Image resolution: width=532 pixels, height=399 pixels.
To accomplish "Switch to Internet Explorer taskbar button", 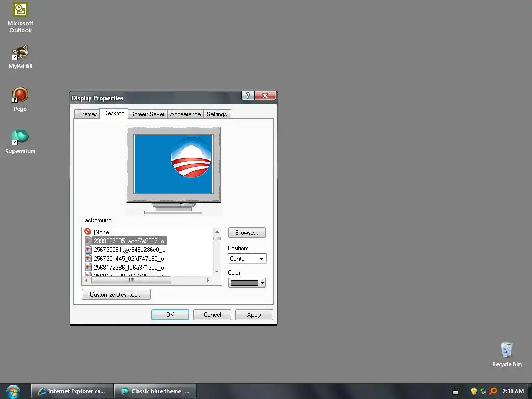I will click(x=72, y=391).
